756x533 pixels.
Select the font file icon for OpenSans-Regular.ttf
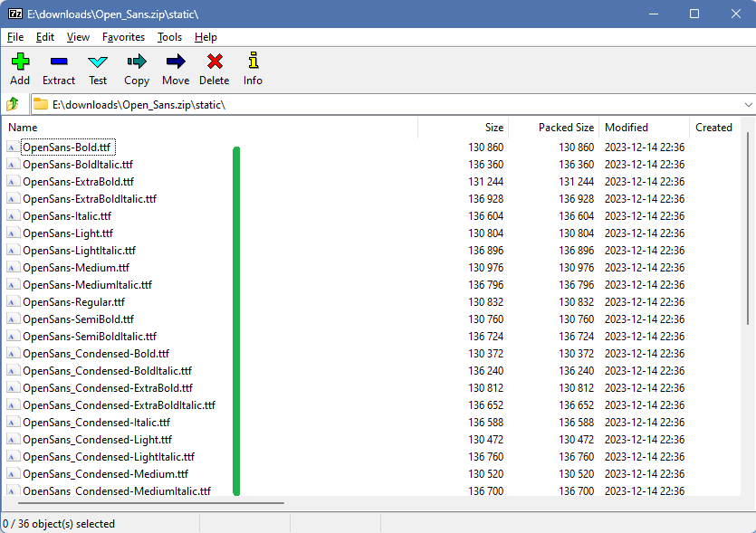tap(13, 301)
